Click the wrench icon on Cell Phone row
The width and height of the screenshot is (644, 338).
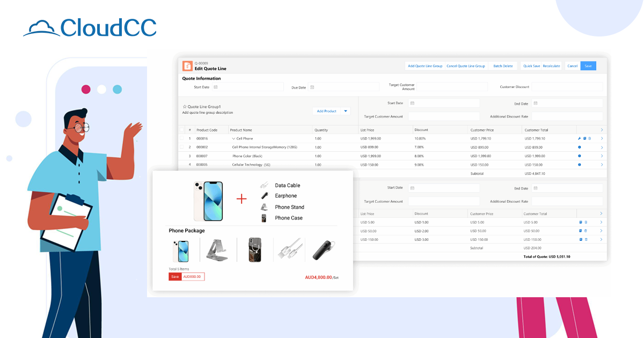579,138
